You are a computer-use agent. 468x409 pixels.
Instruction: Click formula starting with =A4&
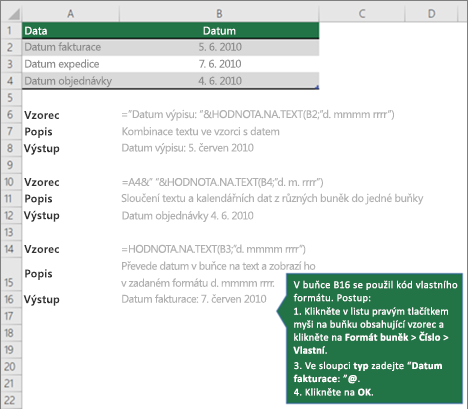(x=222, y=182)
